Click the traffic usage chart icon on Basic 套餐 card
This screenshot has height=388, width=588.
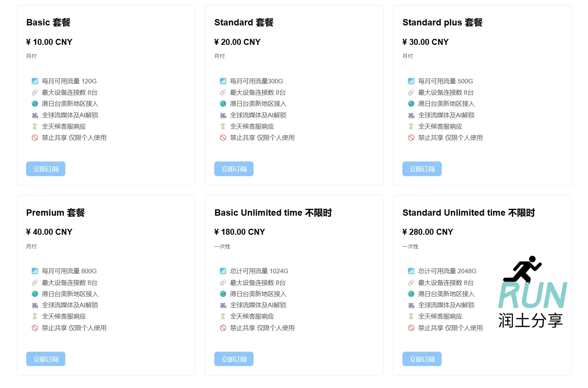[35, 81]
